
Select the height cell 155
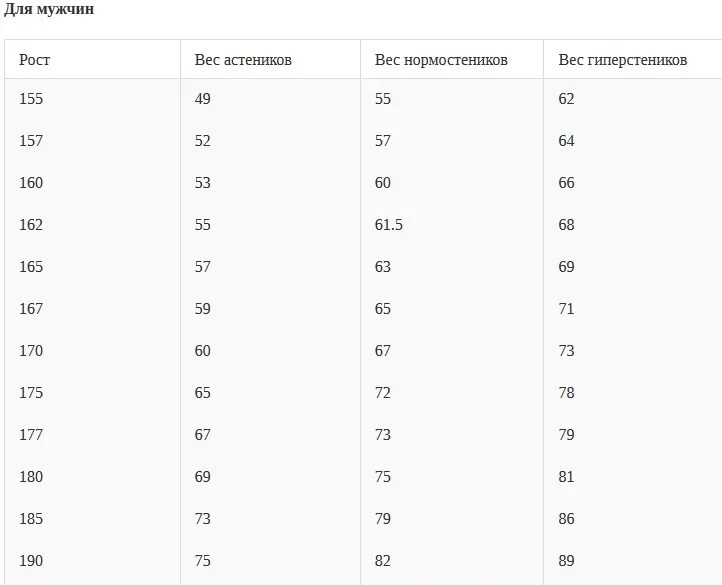31,99
